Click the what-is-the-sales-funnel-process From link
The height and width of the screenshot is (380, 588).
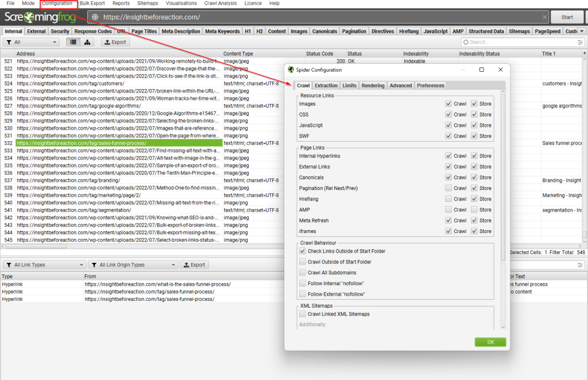(157, 285)
